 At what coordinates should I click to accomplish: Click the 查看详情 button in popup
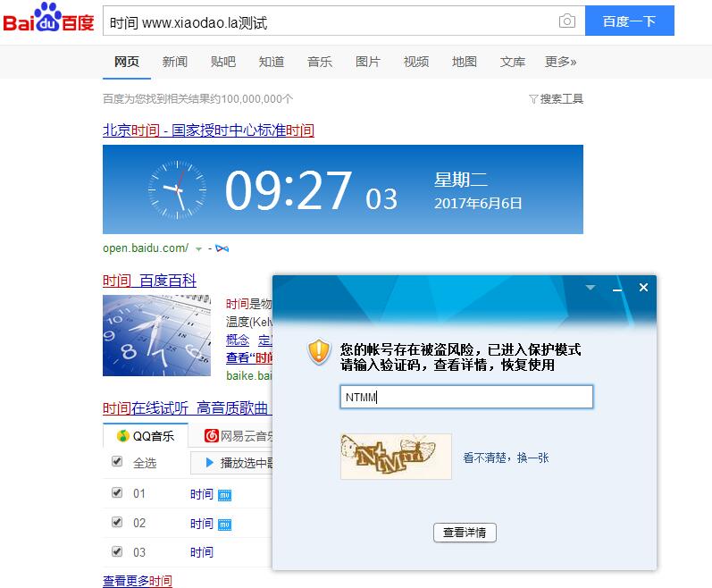coord(465,533)
